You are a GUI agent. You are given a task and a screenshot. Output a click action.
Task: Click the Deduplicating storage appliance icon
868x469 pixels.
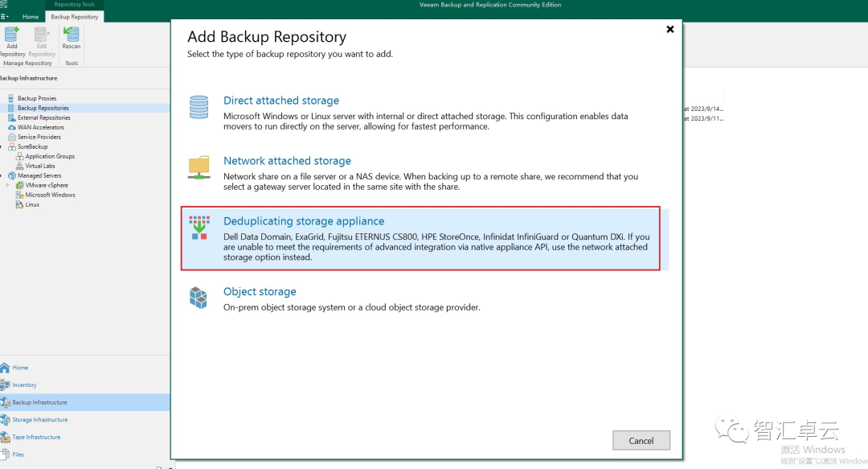coord(199,228)
